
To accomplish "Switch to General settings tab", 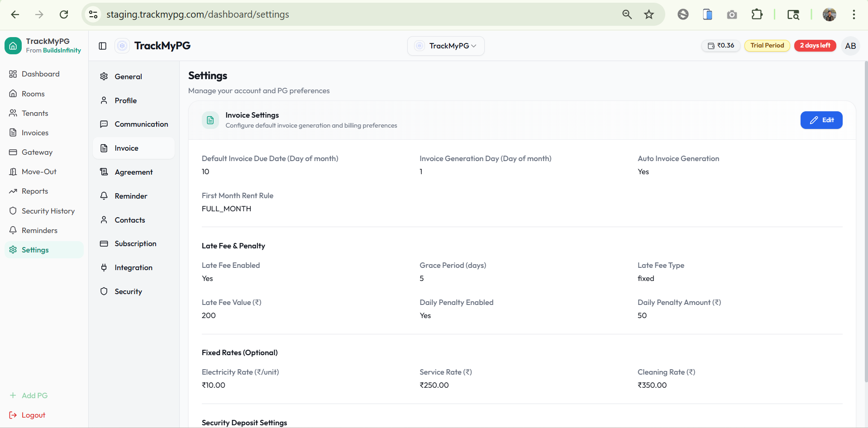I will [134, 76].
